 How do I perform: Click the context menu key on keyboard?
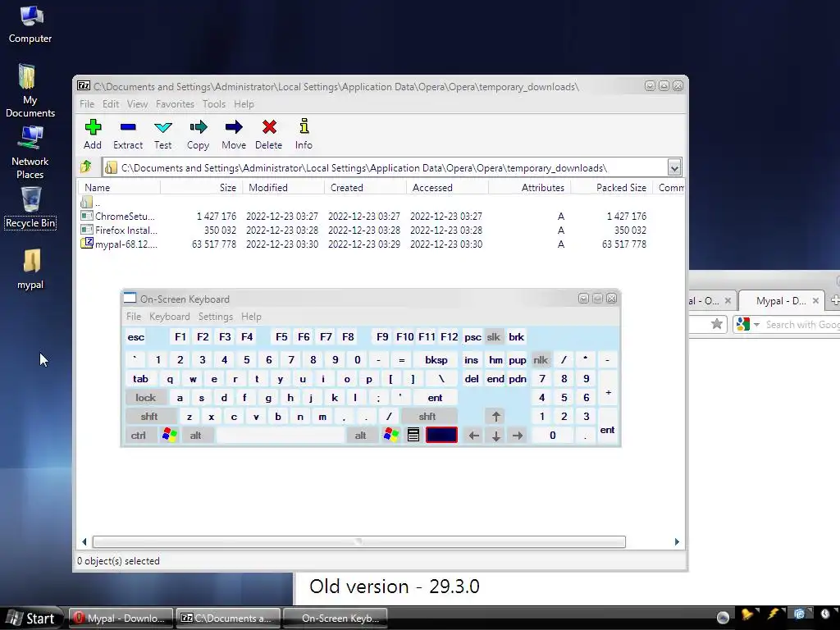413,435
